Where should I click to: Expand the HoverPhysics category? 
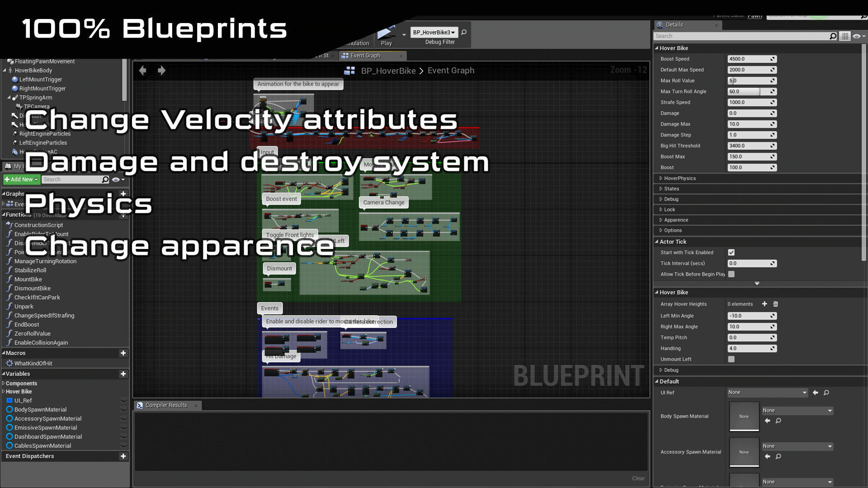(679, 178)
